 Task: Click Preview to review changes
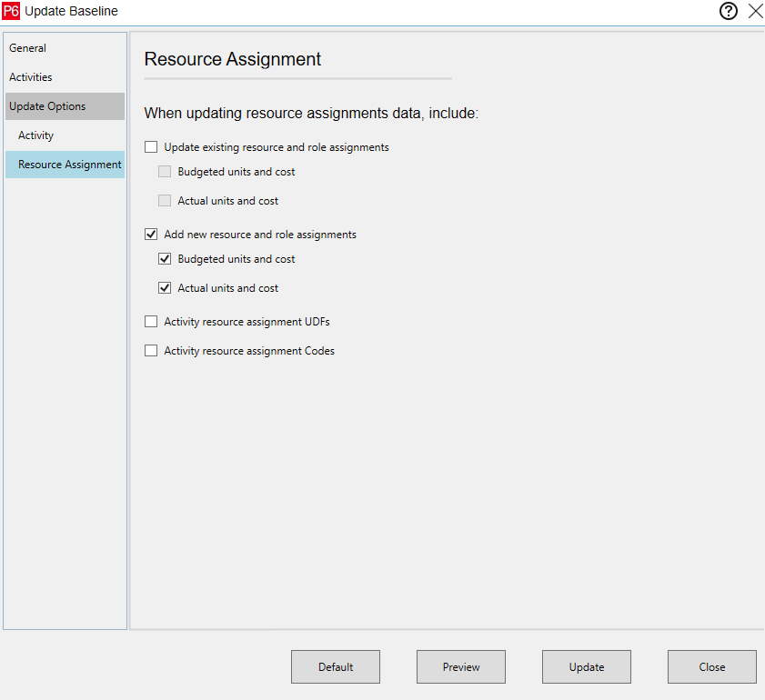pyautogui.click(x=460, y=666)
